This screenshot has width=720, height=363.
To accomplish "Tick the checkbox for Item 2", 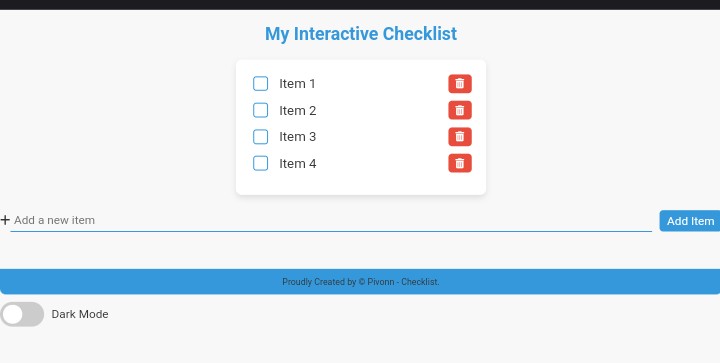I will [260, 110].
